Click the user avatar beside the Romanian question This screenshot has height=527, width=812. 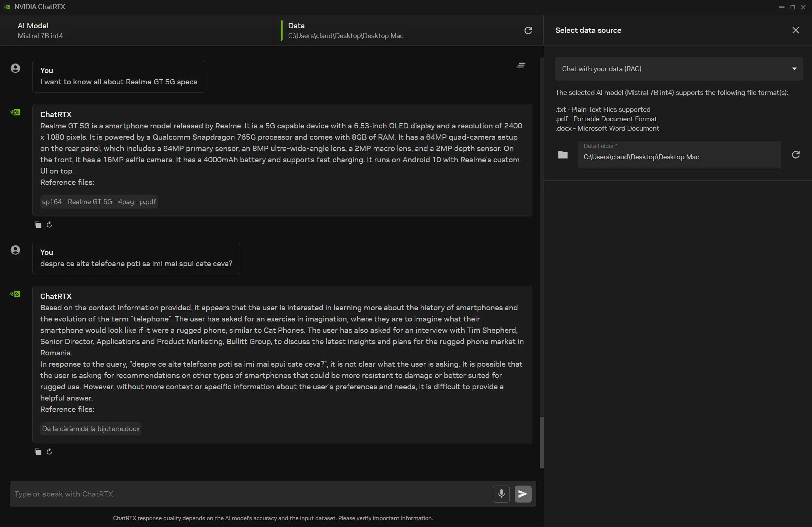pyautogui.click(x=15, y=250)
